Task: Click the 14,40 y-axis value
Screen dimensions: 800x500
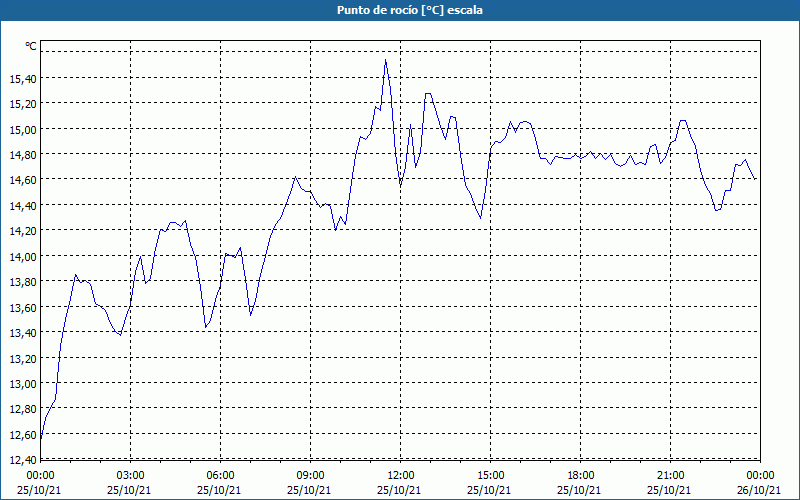Action: point(22,206)
